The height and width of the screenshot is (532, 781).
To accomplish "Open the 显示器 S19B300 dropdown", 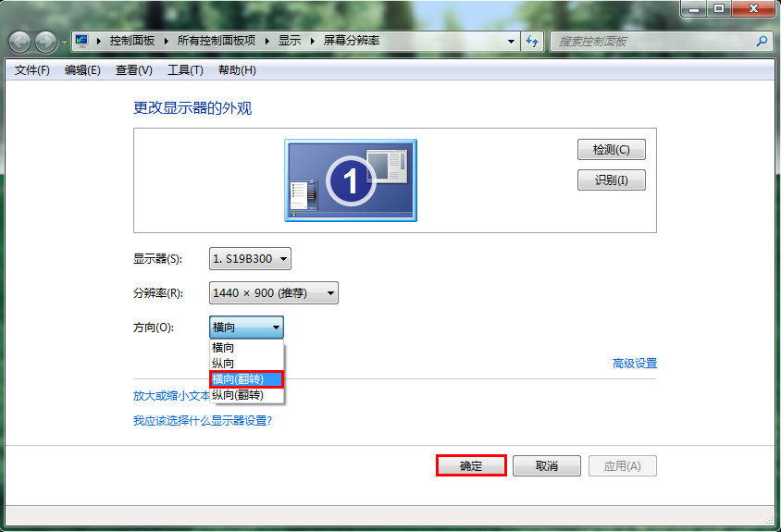I will [x=250, y=258].
